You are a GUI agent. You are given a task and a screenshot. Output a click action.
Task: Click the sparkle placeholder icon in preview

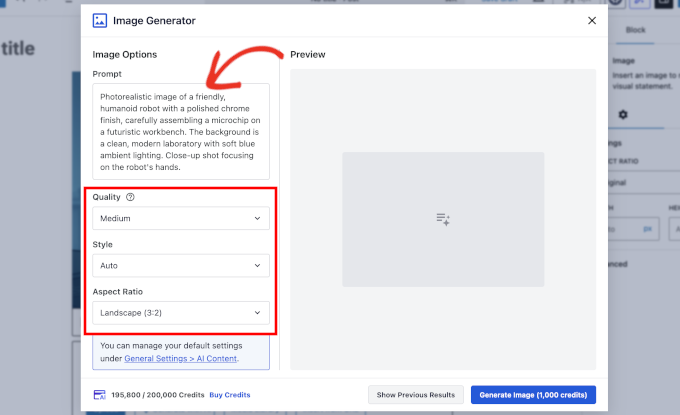pyautogui.click(x=443, y=219)
